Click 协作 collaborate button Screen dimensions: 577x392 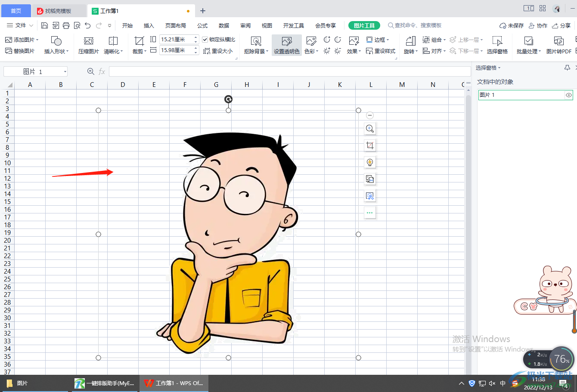(538, 25)
